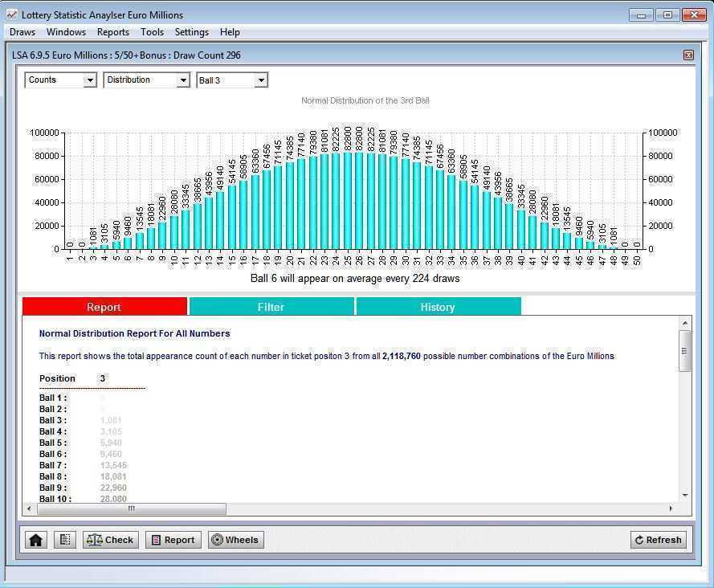Open the Draws menu

(22, 32)
